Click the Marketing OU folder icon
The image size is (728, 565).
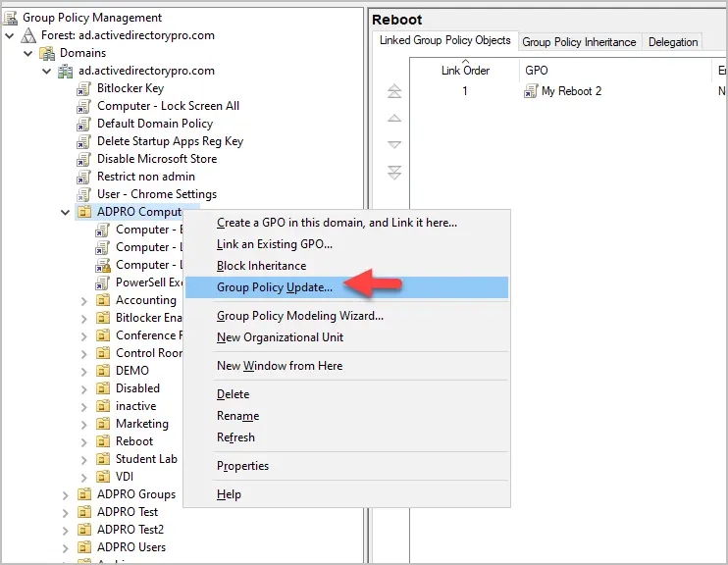(x=103, y=424)
